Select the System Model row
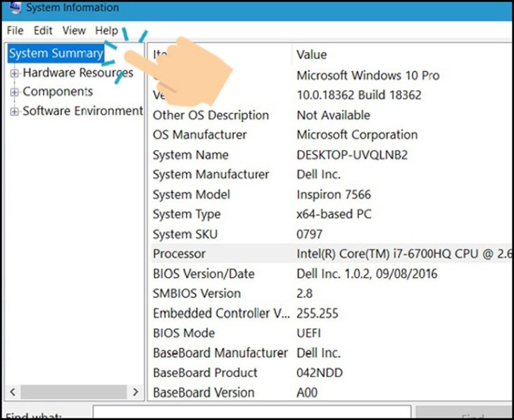 tap(331, 195)
